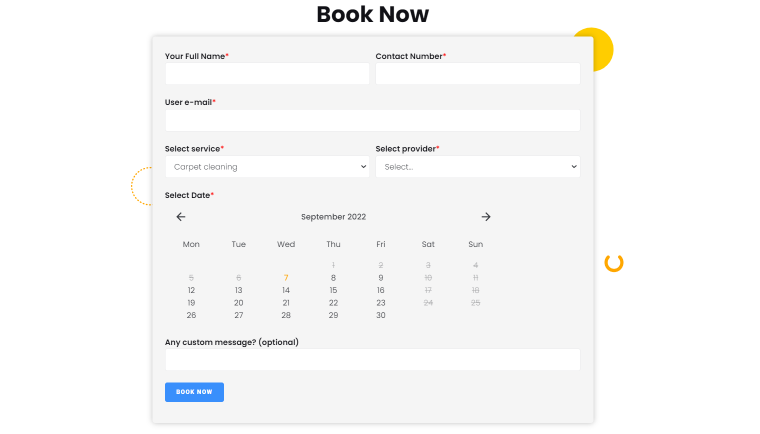Select highlighted date 7 on calendar

(x=286, y=278)
